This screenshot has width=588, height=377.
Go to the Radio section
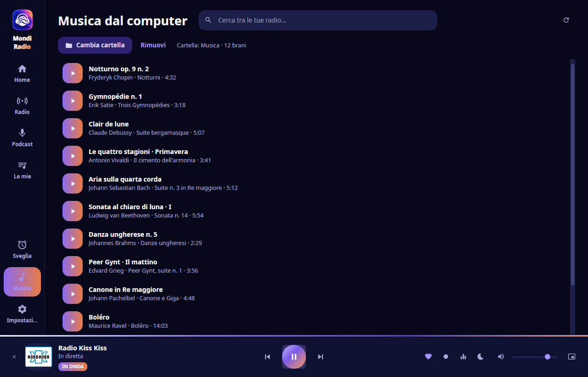tap(22, 106)
